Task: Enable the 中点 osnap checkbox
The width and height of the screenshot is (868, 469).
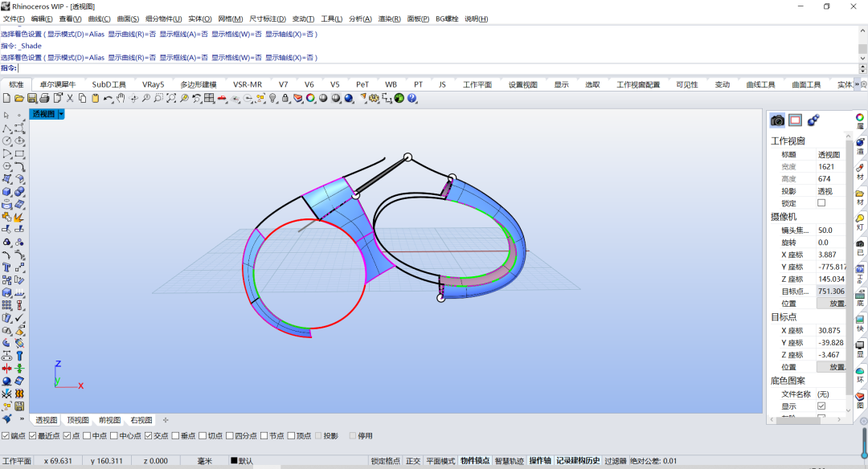Action: point(87,436)
